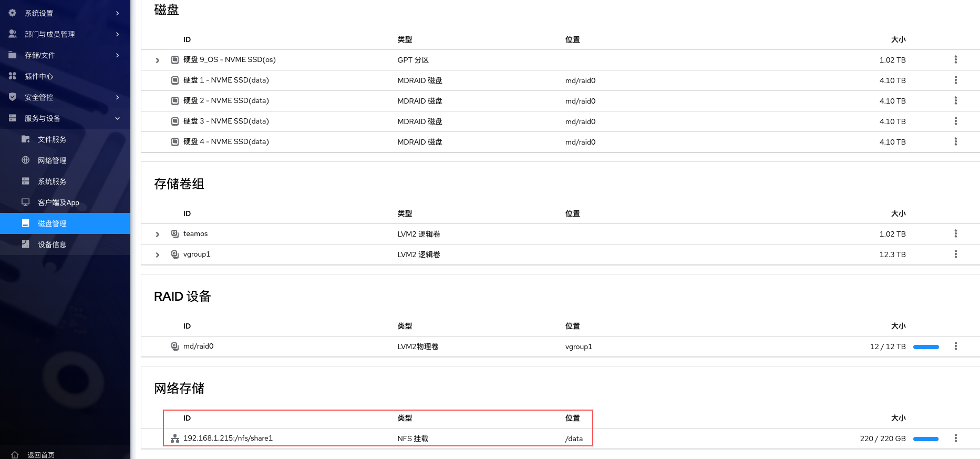Click the 硬盘 1 - NVME SSD(data) name
The height and width of the screenshot is (459, 980).
point(226,80)
